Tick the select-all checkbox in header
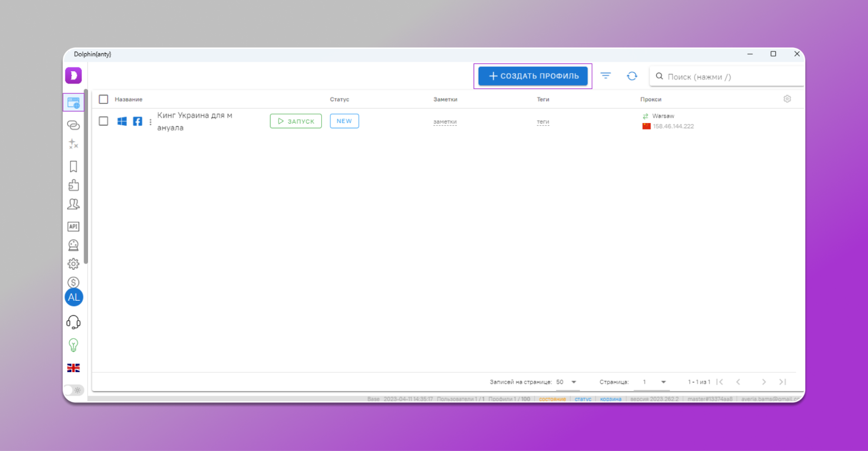 pos(103,99)
